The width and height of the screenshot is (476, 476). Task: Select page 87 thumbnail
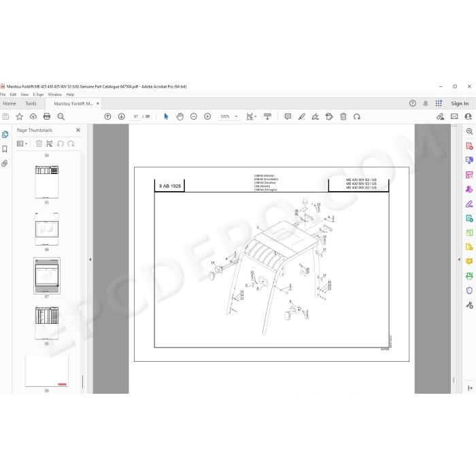point(47,276)
